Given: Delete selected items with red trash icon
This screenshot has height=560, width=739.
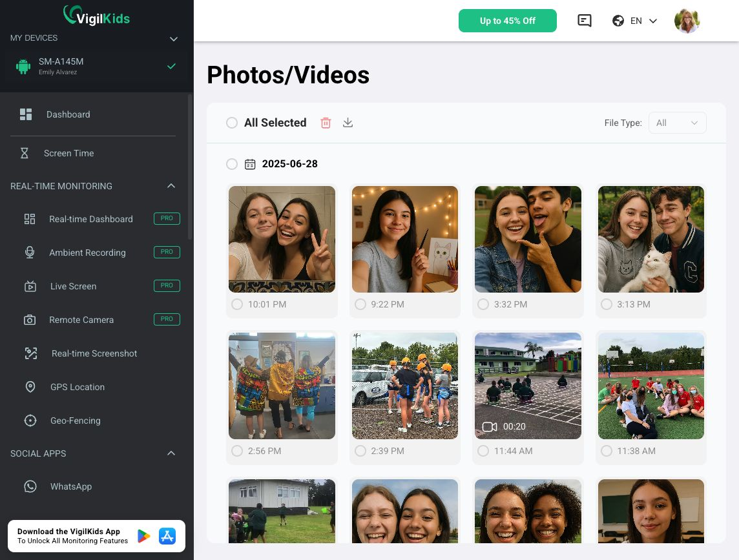Looking at the screenshot, I should pos(326,123).
